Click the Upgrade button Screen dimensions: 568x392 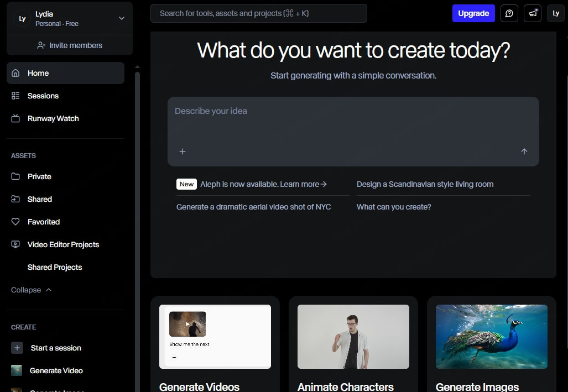[473, 13]
